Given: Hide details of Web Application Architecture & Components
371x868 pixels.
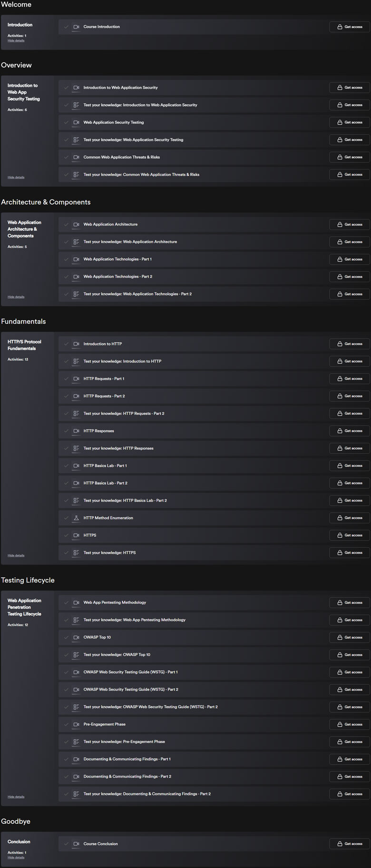Looking at the screenshot, I should tap(16, 297).
